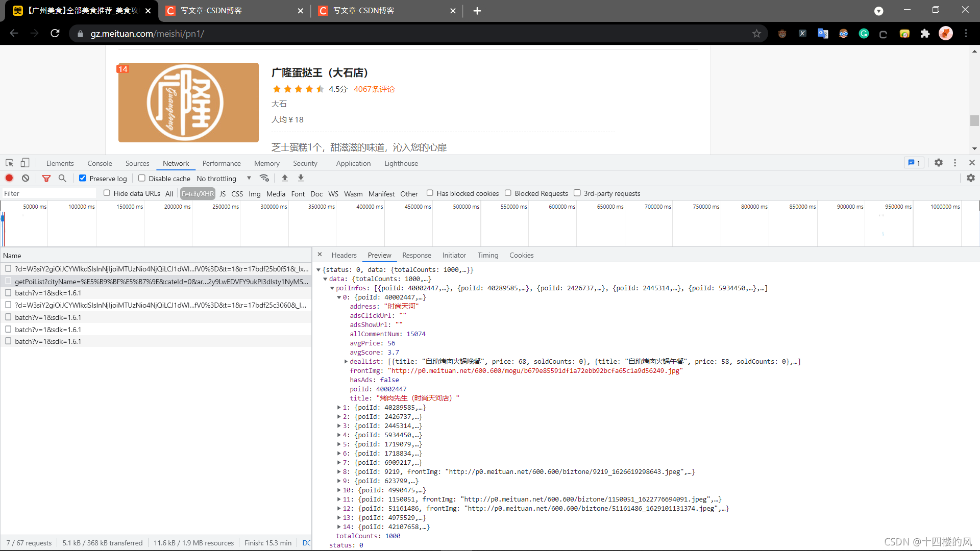This screenshot has height=551, width=980.
Task: Click the 4067条评论 reviews link
Action: pos(374,88)
